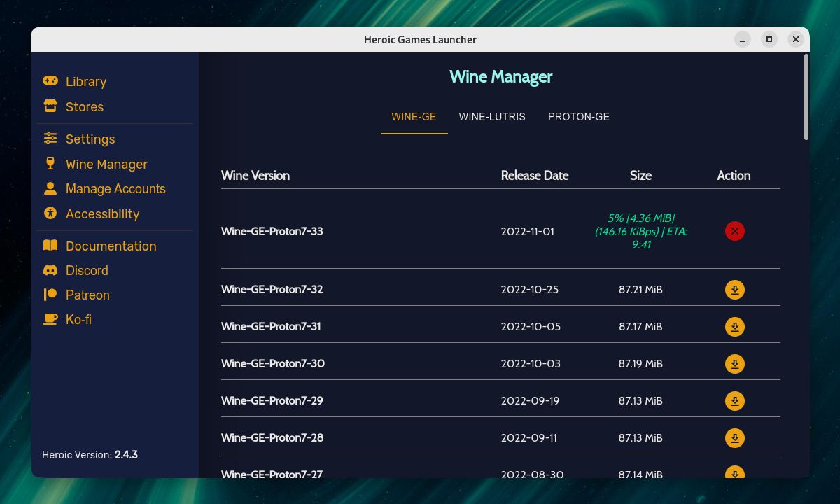Download Wine-GE-Proton7-28
The height and width of the screenshot is (504, 840).
pyautogui.click(x=735, y=438)
